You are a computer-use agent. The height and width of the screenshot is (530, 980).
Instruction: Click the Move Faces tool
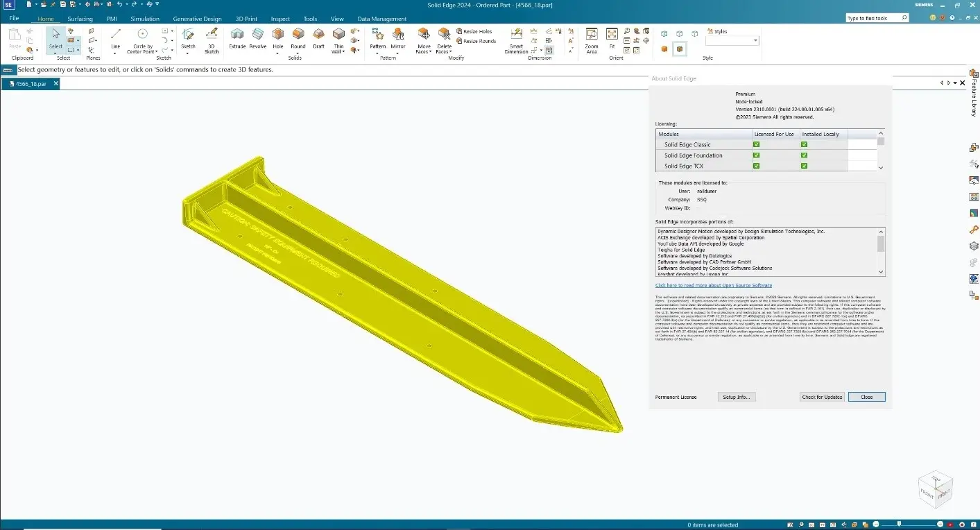pyautogui.click(x=424, y=40)
